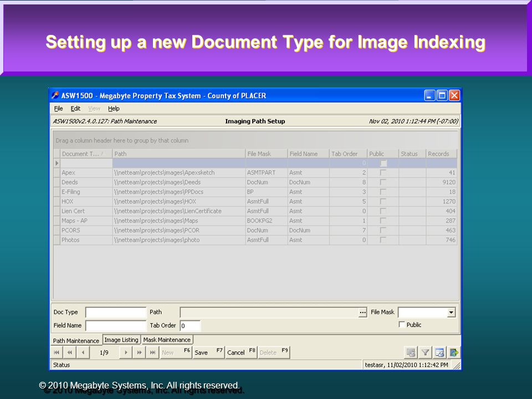Click the New F6 button
This screenshot has width=532, height=399.
click(x=176, y=352)
